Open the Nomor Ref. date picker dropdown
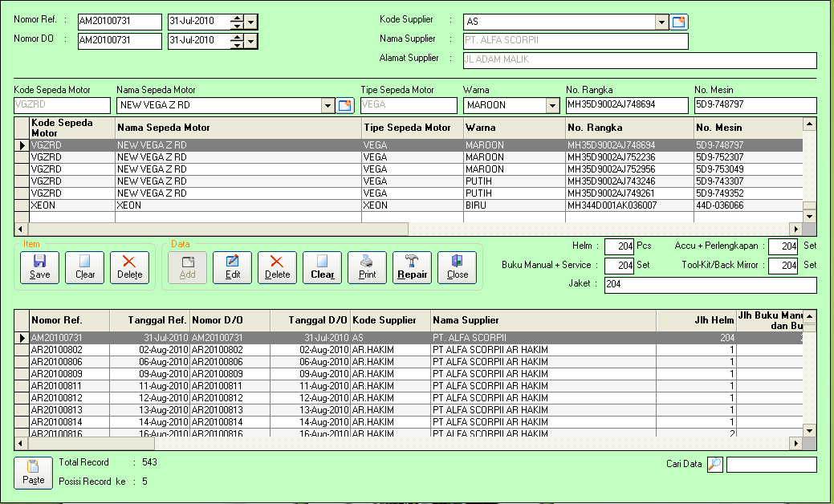 pyautogui.click(x=251, y=22)
